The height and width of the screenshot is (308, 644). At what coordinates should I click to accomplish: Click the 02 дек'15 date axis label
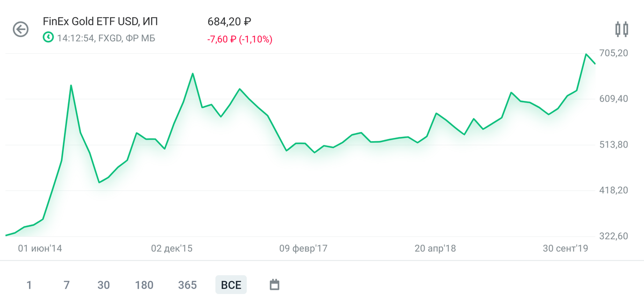point(172,248)
